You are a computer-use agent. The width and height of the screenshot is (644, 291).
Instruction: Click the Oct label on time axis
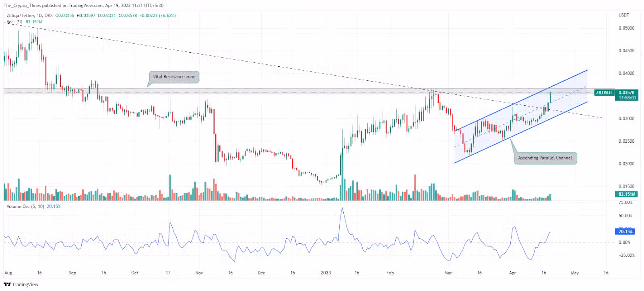135,273
